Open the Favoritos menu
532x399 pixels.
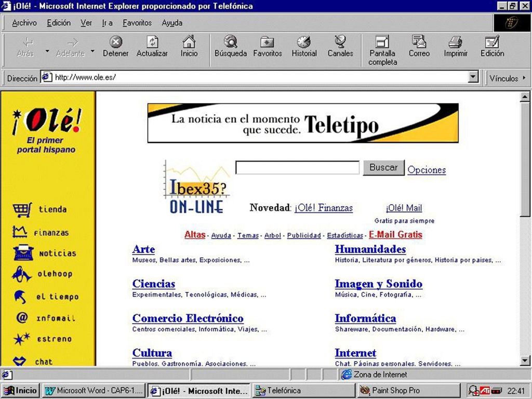click(x=137, y=23)
